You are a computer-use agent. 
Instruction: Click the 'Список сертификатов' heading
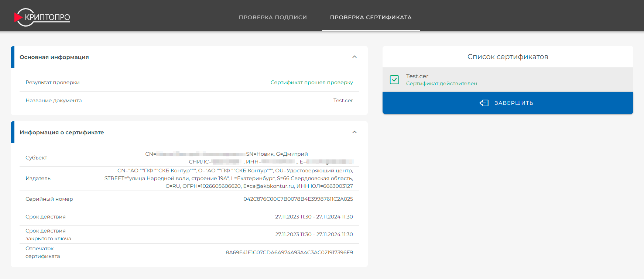point(508,57)
